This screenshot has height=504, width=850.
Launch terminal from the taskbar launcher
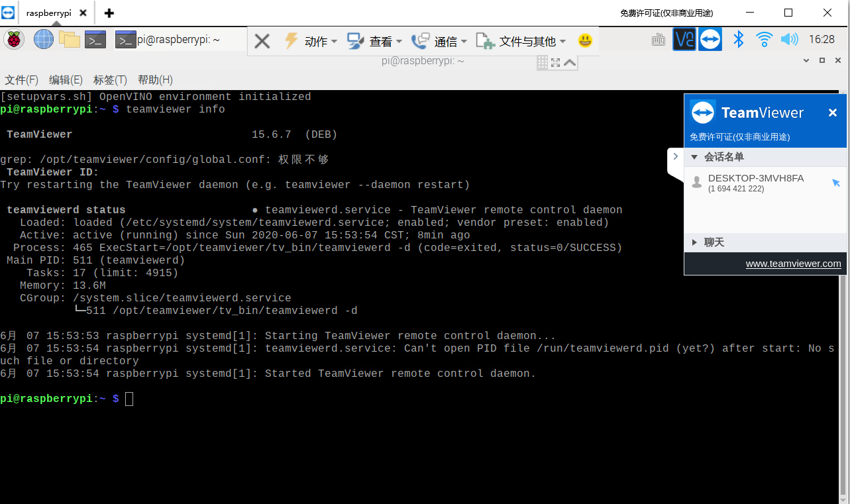(x=95, y=40)
